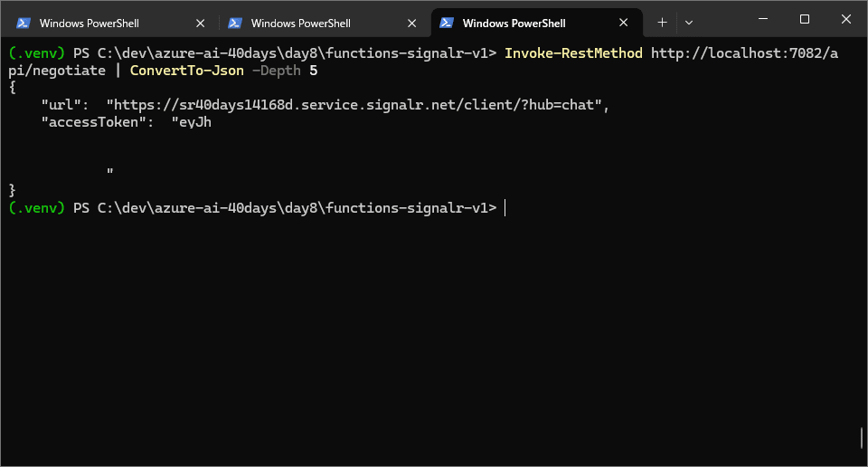Click at cursor after bottom prompt
The image size is (868, 467).
pos(505,208)
